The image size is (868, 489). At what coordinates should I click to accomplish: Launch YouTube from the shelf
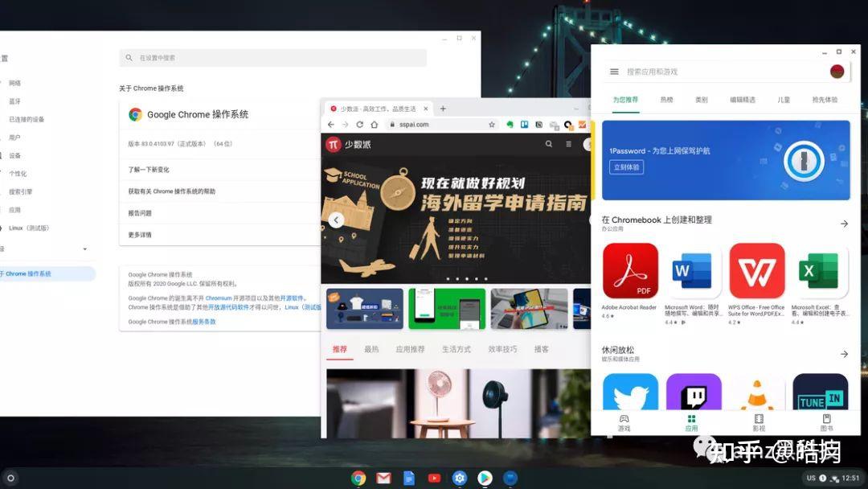coord(435,478)
